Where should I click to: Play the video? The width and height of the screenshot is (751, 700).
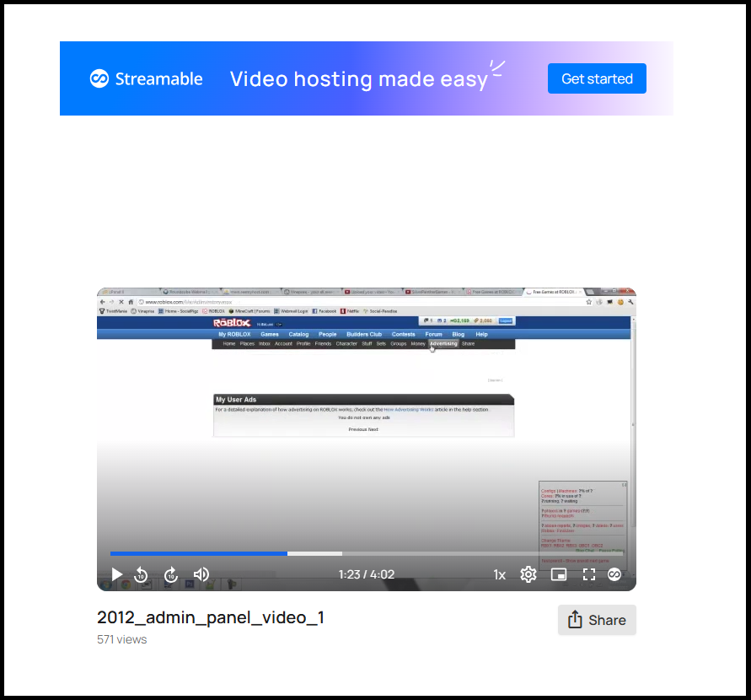117,574
